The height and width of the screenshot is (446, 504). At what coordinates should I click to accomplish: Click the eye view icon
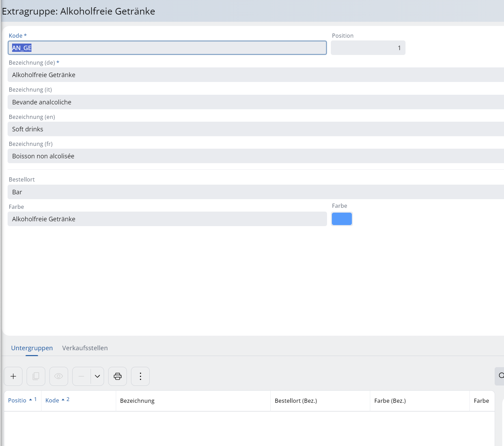click(59, 376)
